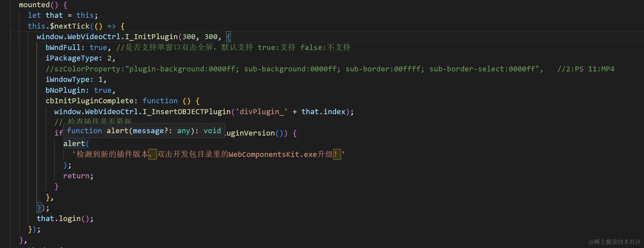644x248 pixels.
Task: Click 'I_InsertOBJECTPlugin' function call
Action: click(187, 112)
